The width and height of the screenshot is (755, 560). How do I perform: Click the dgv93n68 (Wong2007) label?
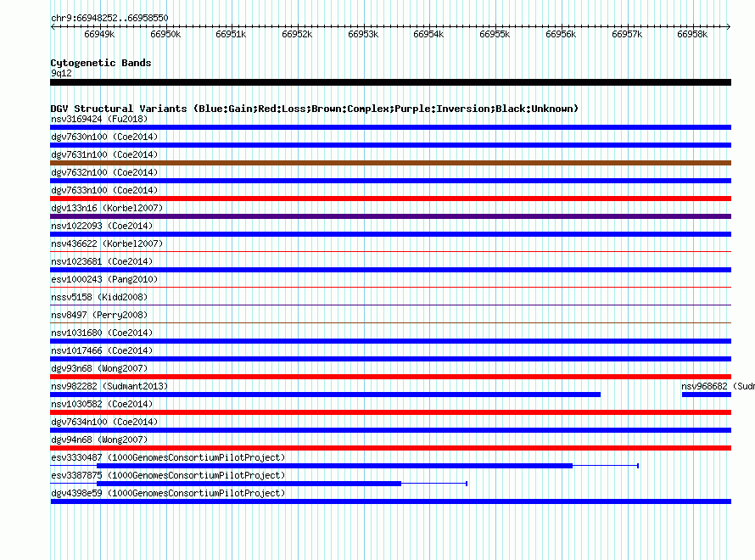(x=99, y=368)
